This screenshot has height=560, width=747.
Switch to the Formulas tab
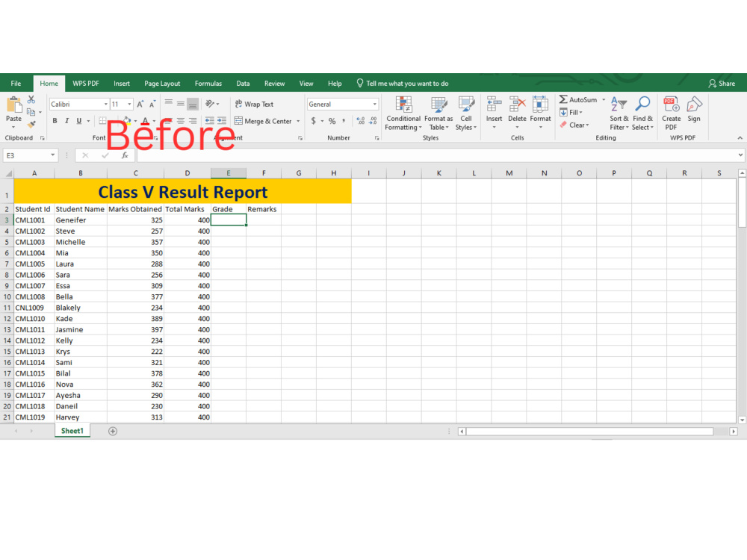coord(208,84)
